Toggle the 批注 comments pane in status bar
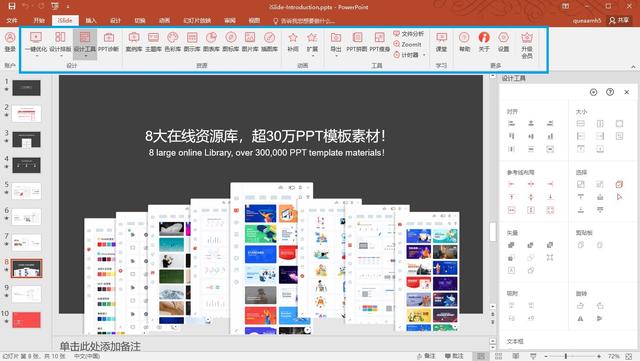The width and height of the screenshot is (640, 361). [x=454, y=356]
